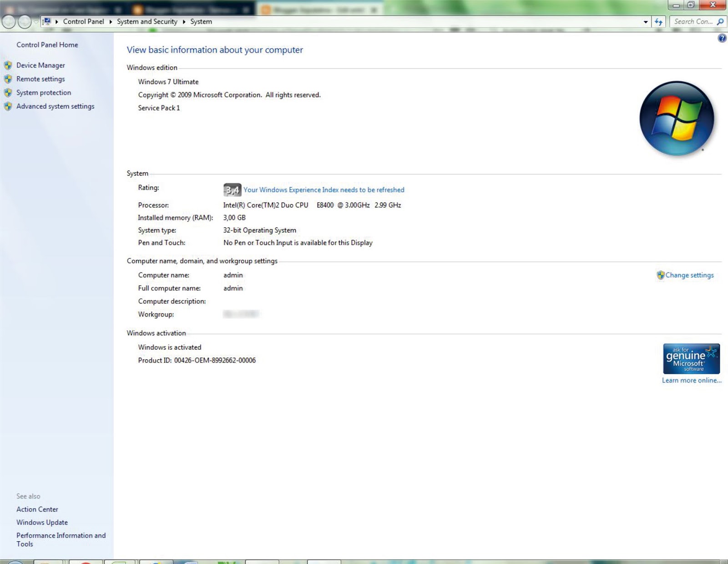Click the "Windows 7 Ultimate" edition text
Viewport: 728px width, 564px height.
(x=168, y=82)
